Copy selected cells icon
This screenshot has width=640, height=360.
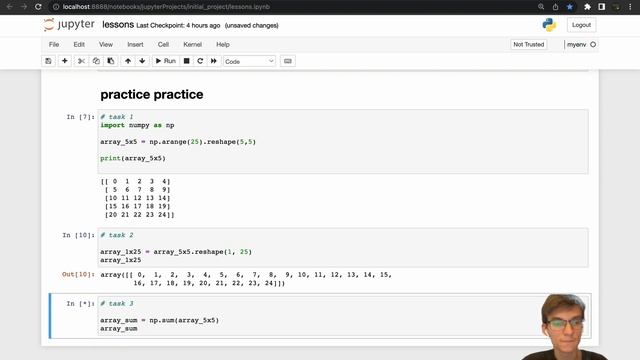click(96, 61)
